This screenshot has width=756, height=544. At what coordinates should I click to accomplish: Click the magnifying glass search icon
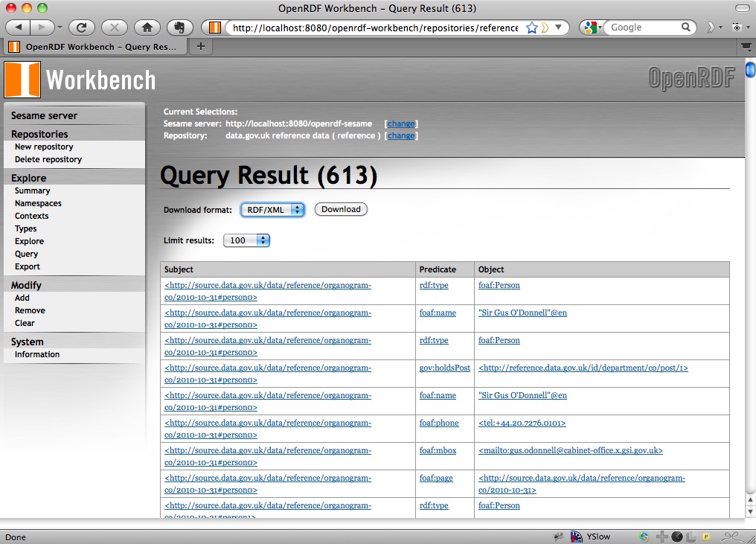pyautogui.click(x=686, y=27)
